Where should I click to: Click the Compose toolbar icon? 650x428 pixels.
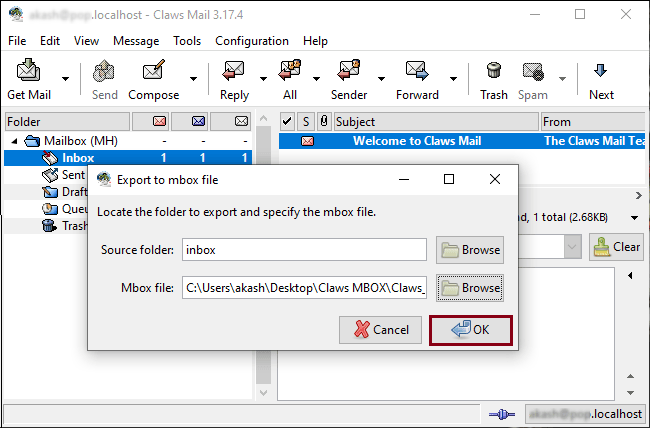click(153, 71)
